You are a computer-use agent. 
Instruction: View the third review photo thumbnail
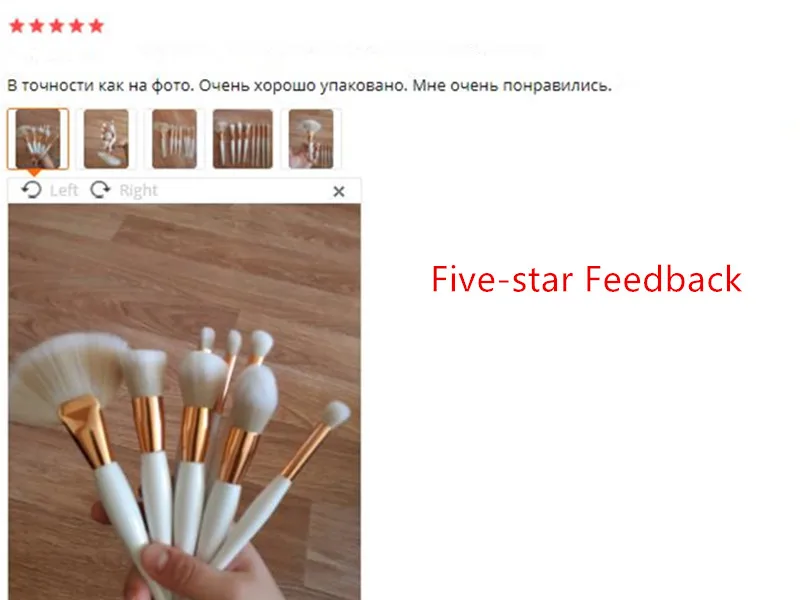click(174, 139)
